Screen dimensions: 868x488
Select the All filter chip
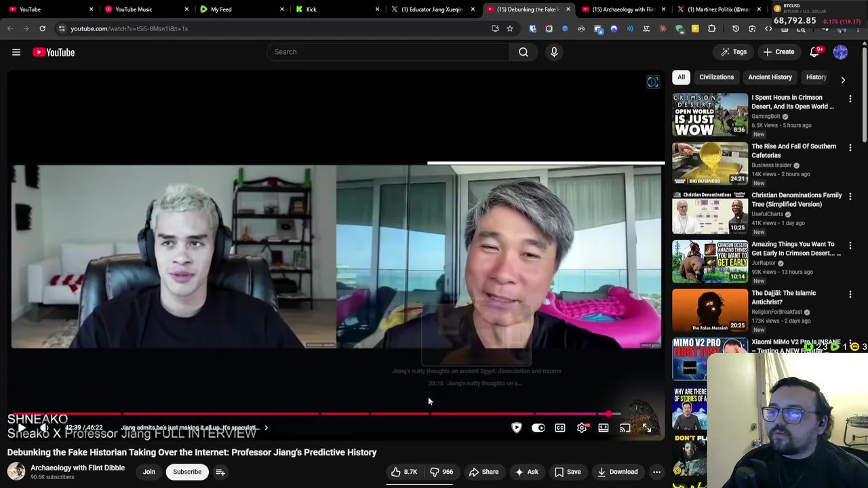click(681, 77)
